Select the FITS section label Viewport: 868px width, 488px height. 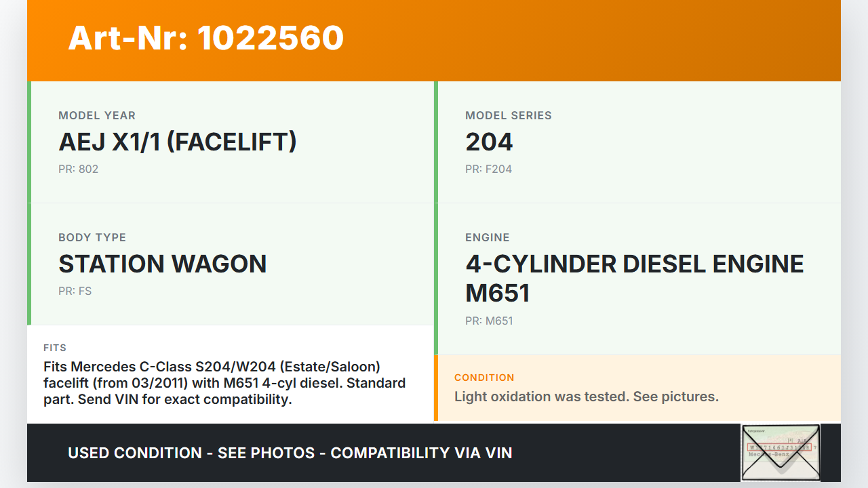[55, 348]
